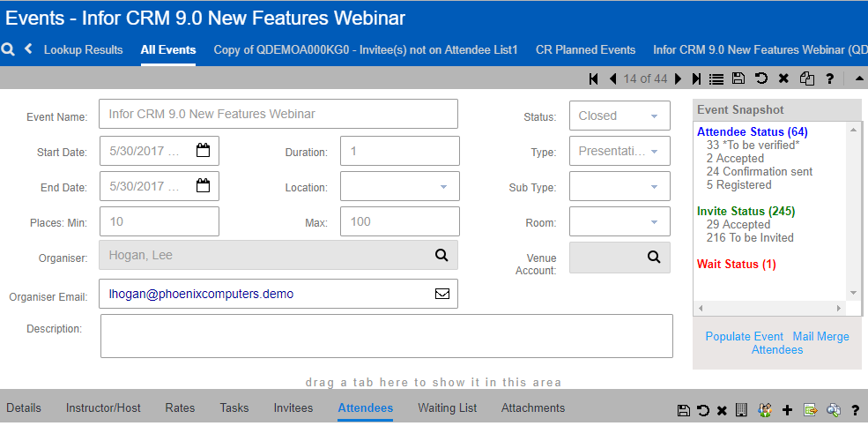868x426 pixels.
Task: Open the Invitee(s) not on Attendee List1 tab
Action: [366, 50]
